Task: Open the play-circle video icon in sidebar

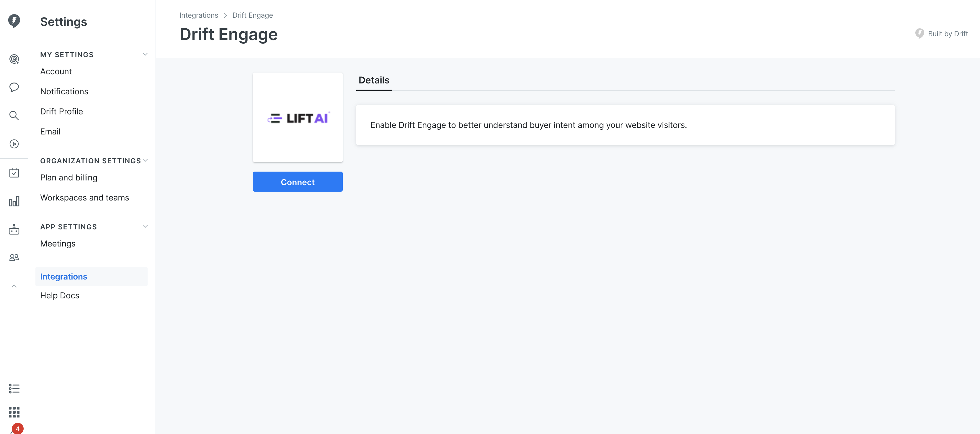Action: [x=14, y=144]
